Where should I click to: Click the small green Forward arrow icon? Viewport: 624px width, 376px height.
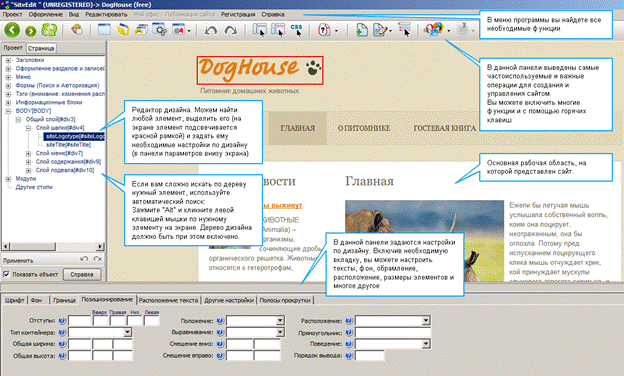tap(31, 31)
